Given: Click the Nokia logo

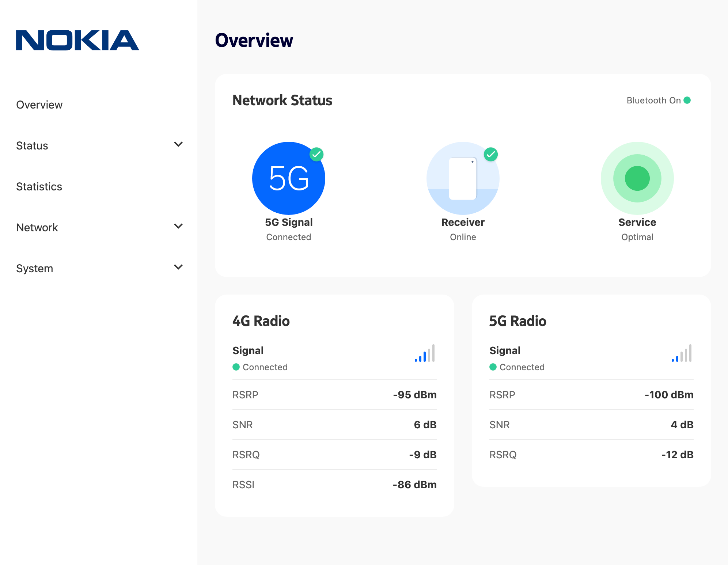Looking at the screenshot, I should (x=77, y=40).
